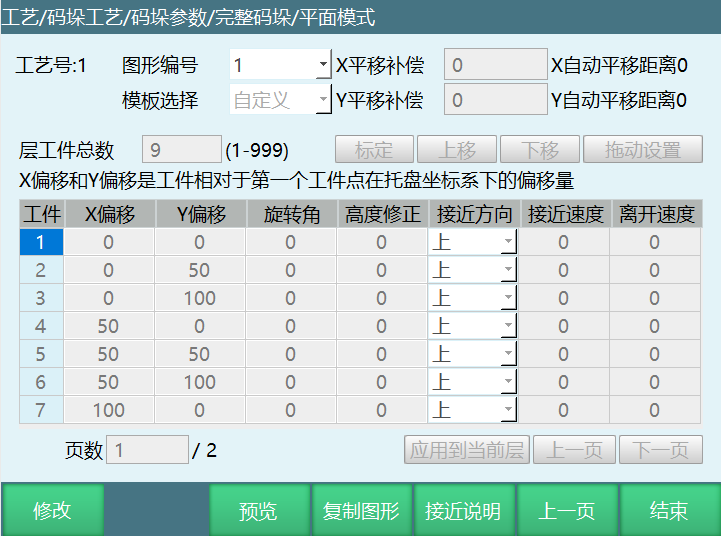
Task: Expand 接近方向 dropdown in row 7
Action: tap(508, 410)
